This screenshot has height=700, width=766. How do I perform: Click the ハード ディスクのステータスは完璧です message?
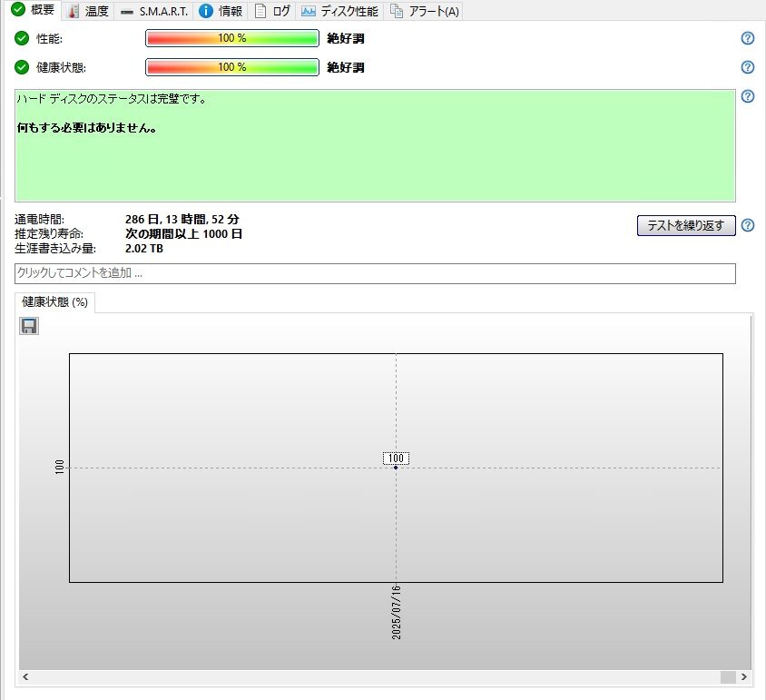(112, 99)
